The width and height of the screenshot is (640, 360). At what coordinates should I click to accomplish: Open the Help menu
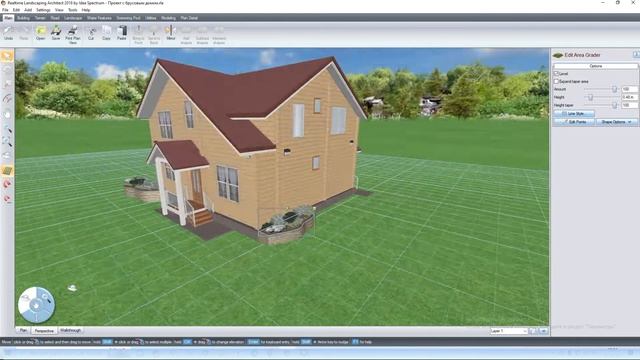point(86,10)
